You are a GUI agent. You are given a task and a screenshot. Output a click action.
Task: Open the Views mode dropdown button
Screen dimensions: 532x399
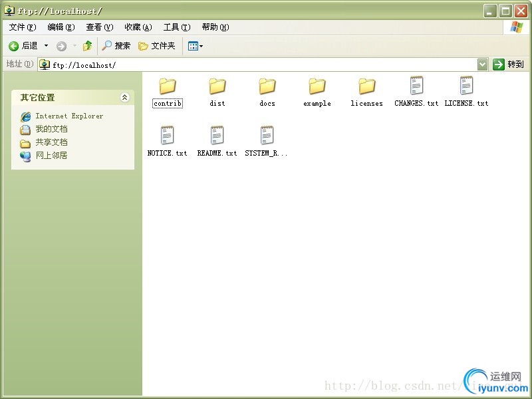coord(196,46)
